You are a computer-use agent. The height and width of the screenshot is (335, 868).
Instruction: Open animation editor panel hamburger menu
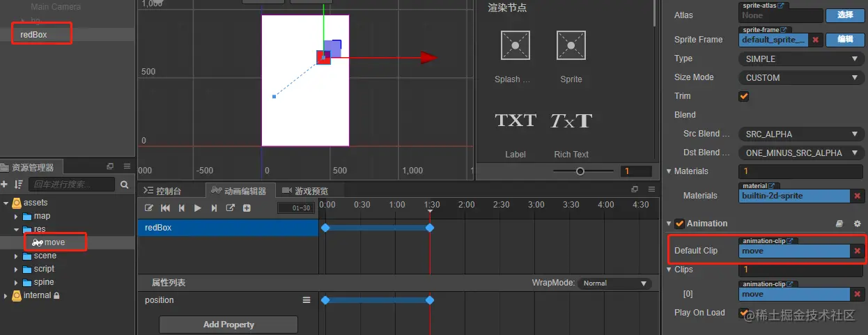651,189
